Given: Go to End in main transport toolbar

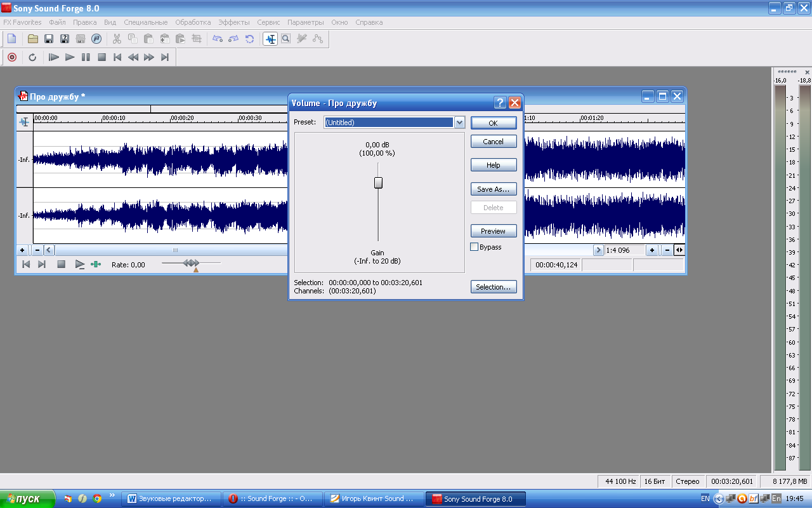Looking at the screenshot, I should click(x=165, y=57).
